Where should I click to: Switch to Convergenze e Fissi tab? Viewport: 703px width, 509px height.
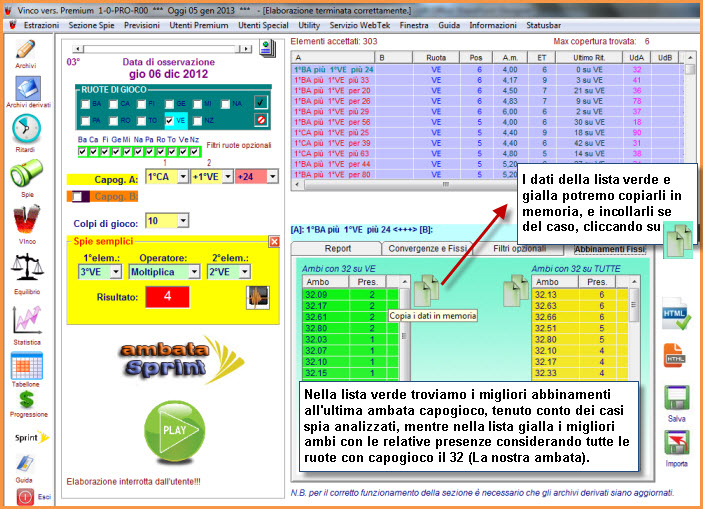(427, 248)
